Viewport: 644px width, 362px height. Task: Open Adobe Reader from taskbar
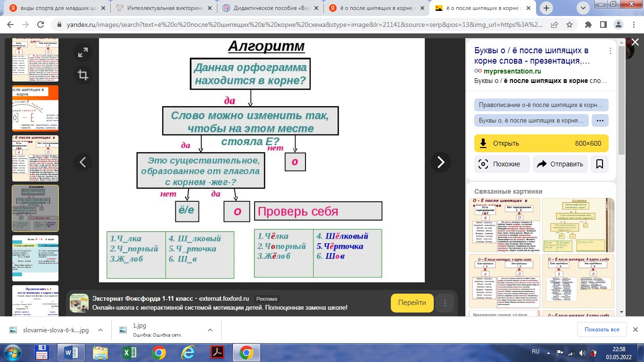click(x=217, y=353)
